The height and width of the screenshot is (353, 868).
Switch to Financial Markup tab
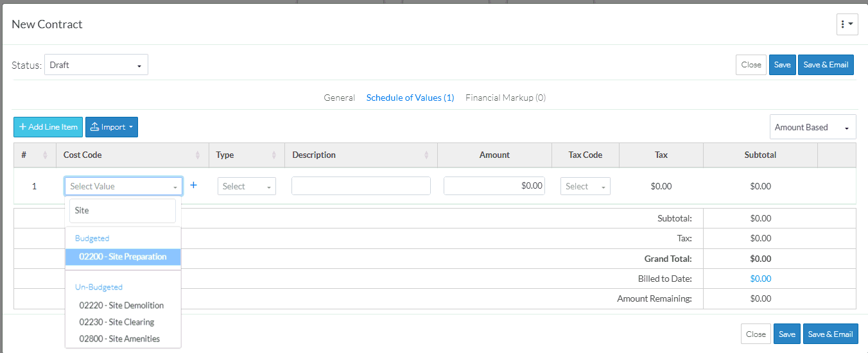pos(505,98)
